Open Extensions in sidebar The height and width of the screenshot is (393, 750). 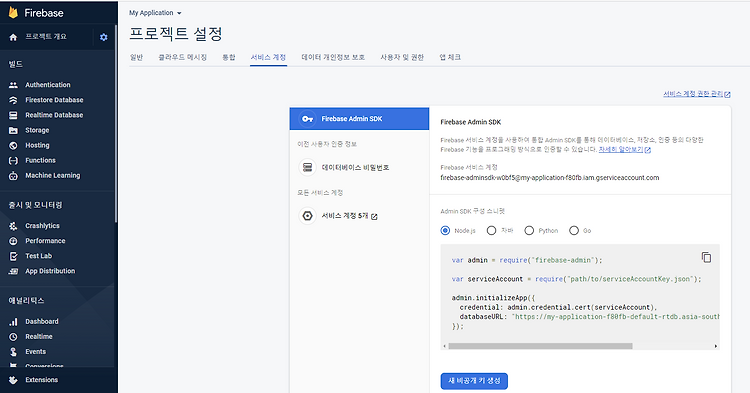pyautogui.click(x=42, y=380)
